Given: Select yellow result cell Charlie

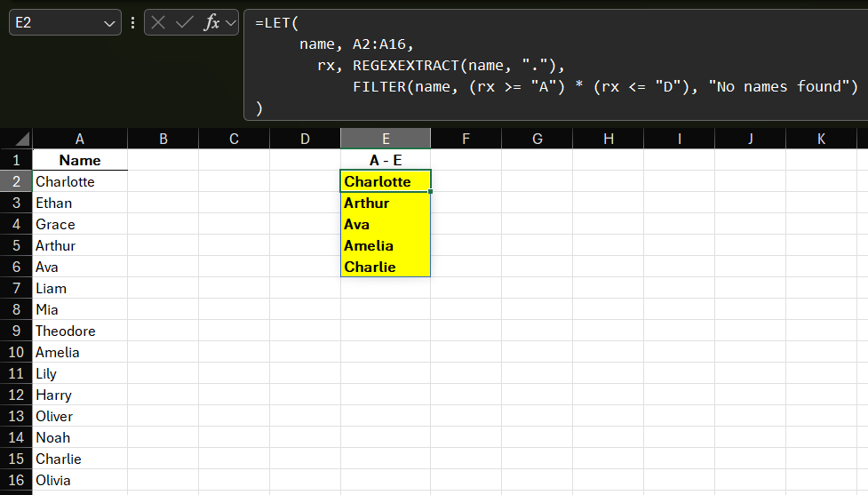Looking at the screenshot, I should tap(386, 267).
